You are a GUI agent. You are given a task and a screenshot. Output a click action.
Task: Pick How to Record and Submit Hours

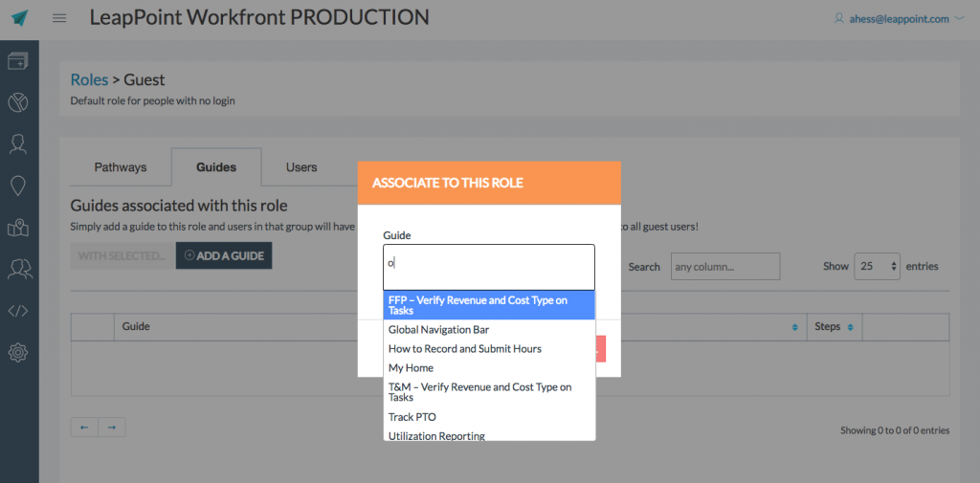point(489,349)
